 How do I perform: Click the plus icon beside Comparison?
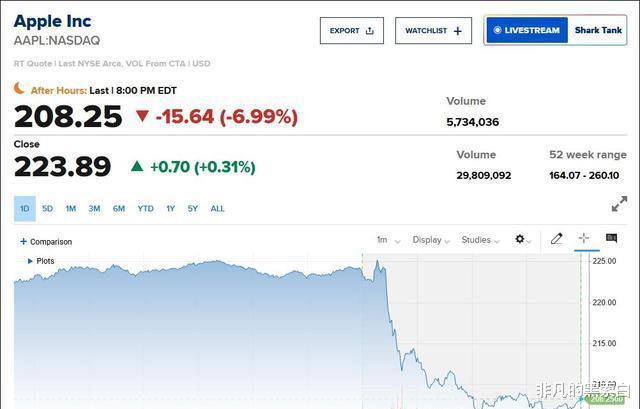pyautogui.click(x=23, y=241)
